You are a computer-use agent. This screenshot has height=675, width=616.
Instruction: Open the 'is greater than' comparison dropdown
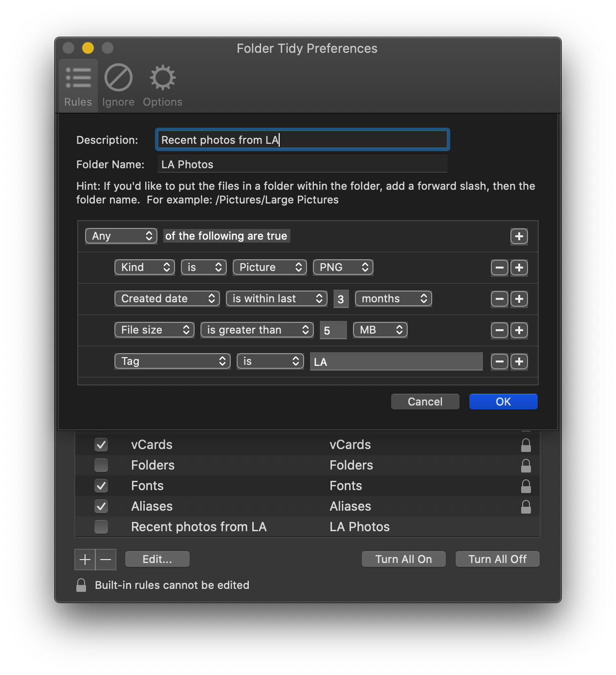coord(257,330)
